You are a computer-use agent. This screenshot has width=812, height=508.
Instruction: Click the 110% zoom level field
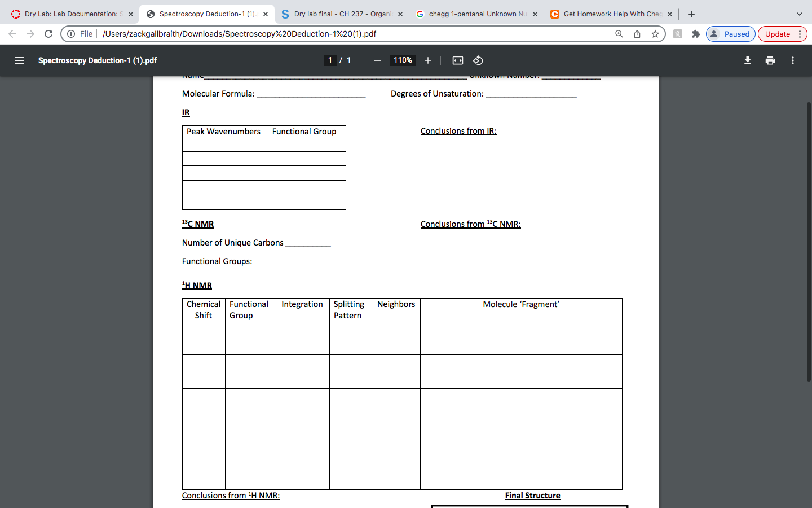[x=403, y=60]
